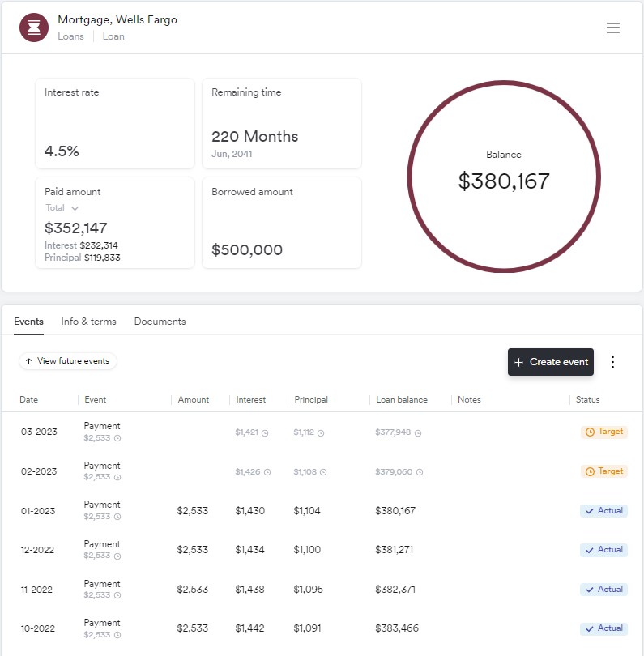Click the Interest column header
Image resolution: width=644 pixels, height=656 pixels.
250,399
